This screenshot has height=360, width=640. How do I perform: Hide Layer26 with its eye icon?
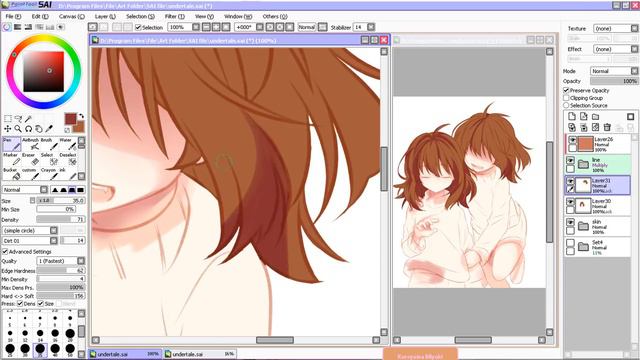571,140
